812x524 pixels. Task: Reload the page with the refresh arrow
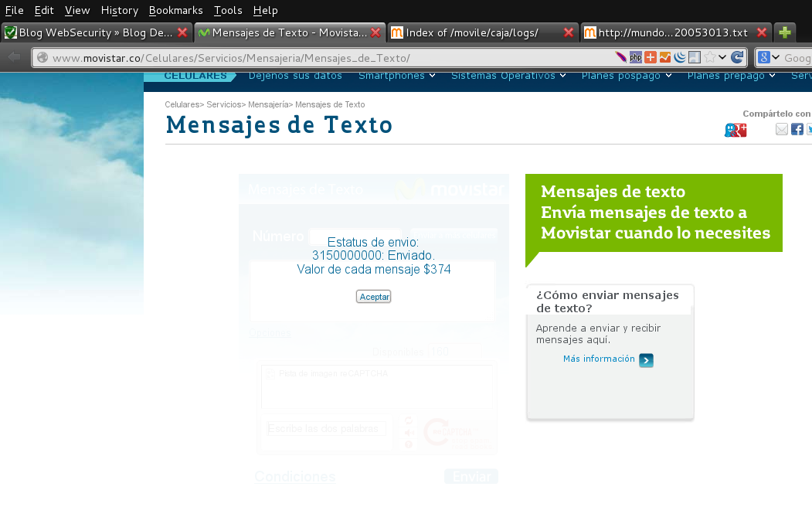tap(737, 57)
